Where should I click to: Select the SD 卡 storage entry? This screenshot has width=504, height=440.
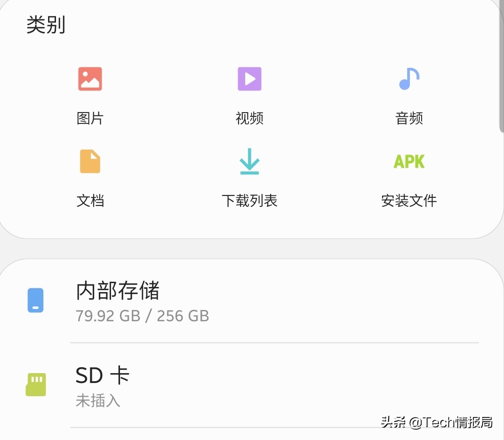click(102, 375)
